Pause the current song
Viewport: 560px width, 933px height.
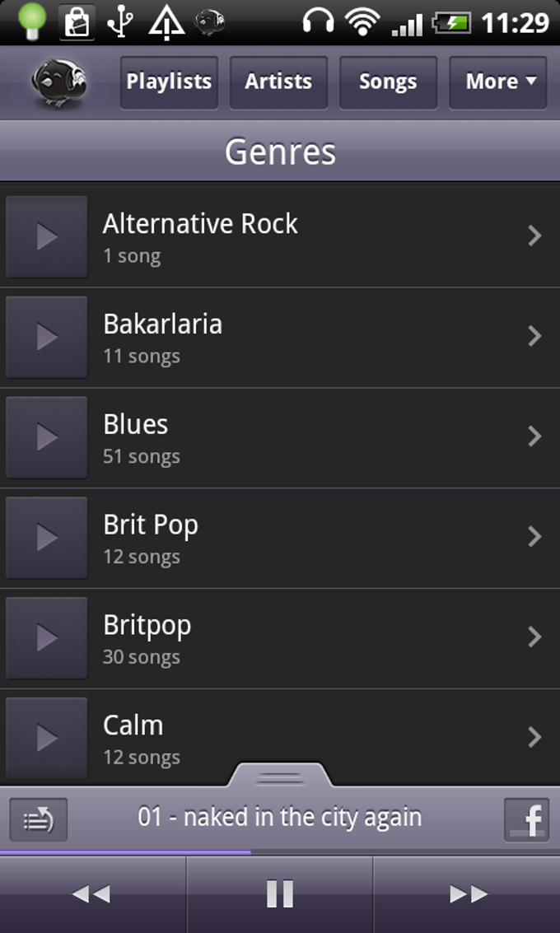[x=280, y=893]
